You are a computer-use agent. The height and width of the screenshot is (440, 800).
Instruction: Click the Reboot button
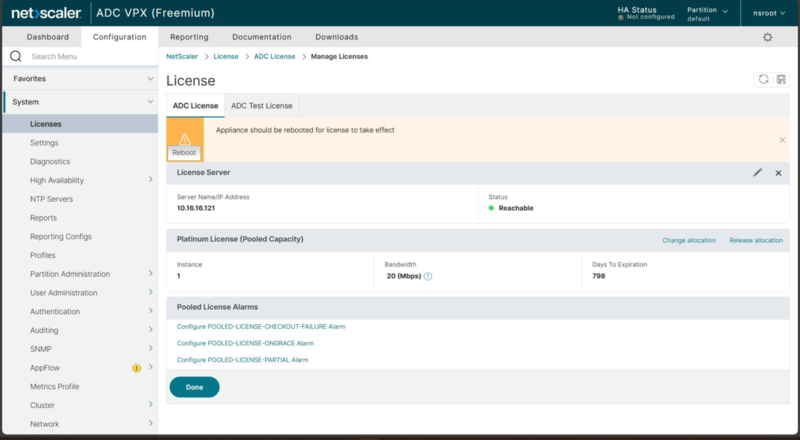tap(184, 153)
